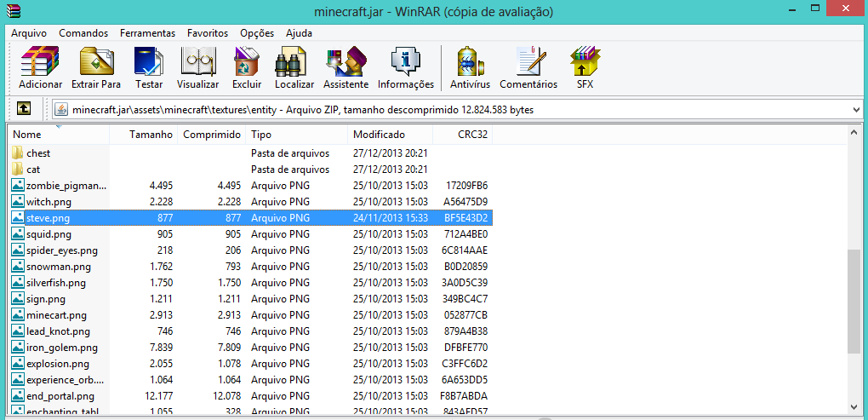Launch the Assistente wizard
The height and width of the screenshot is (420, 868).
pos(346,67)
